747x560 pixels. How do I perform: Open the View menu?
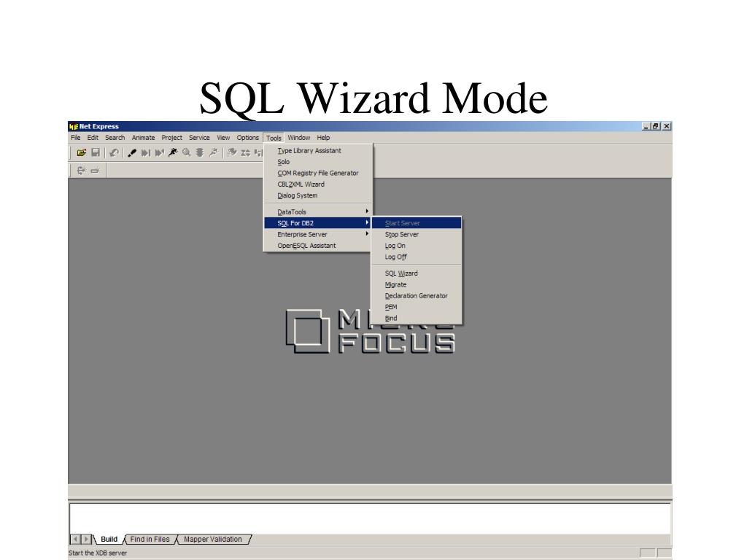click(x=223, y=138)
